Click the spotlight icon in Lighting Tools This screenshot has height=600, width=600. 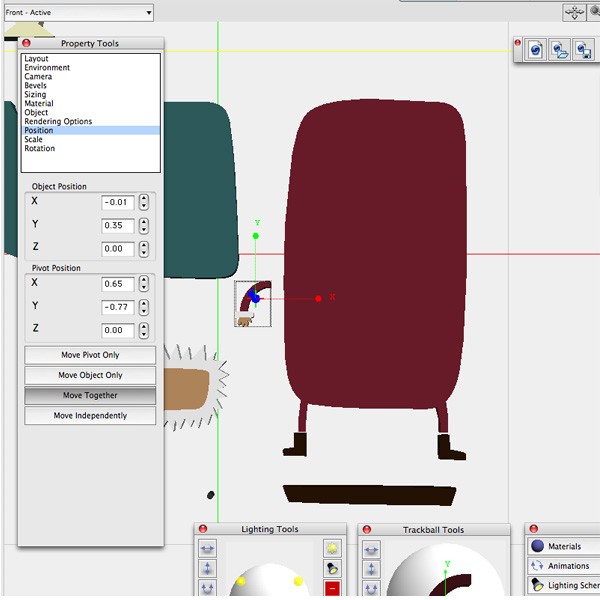click(330, 568)
